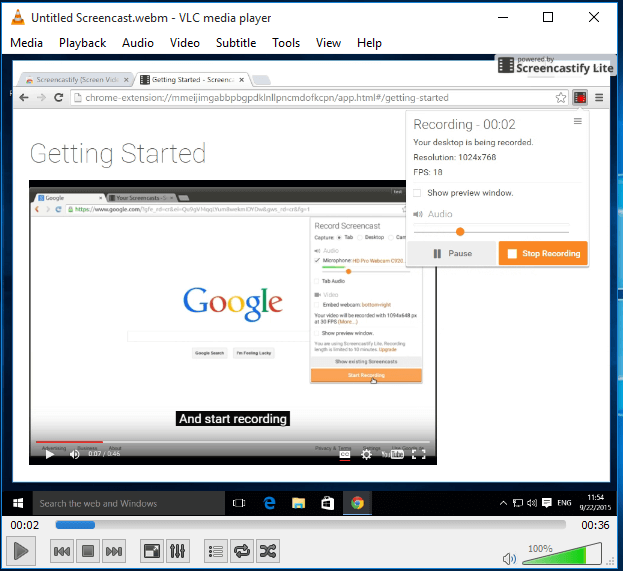Click the Screencastify extension icon in Chrome
The image size is (623, 571).
click(x=580, y=97)
